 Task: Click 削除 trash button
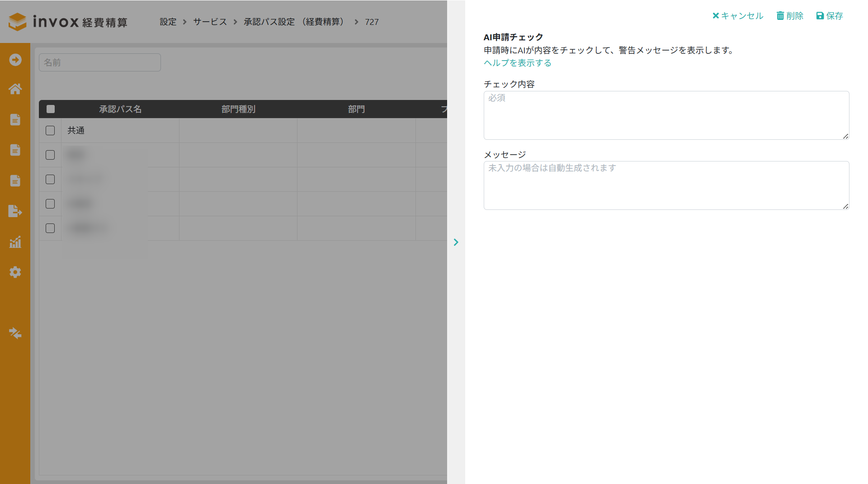tap(790, 16)
